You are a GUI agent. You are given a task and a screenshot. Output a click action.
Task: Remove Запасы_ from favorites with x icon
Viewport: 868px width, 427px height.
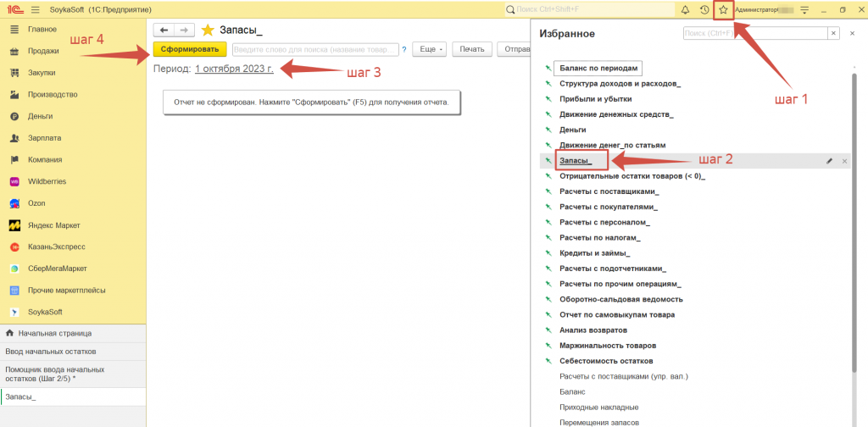[x=845, y=160]
